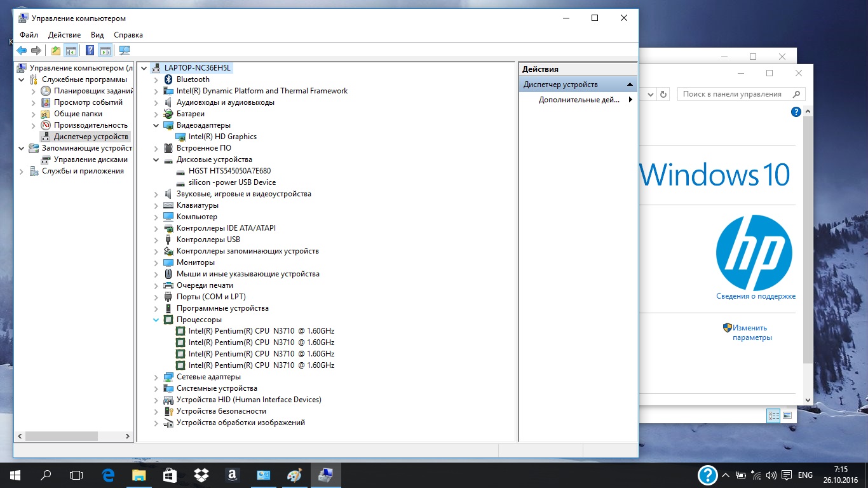Open Help via blue question mark toolbar icon
The image size is (868, 488).
90,50
